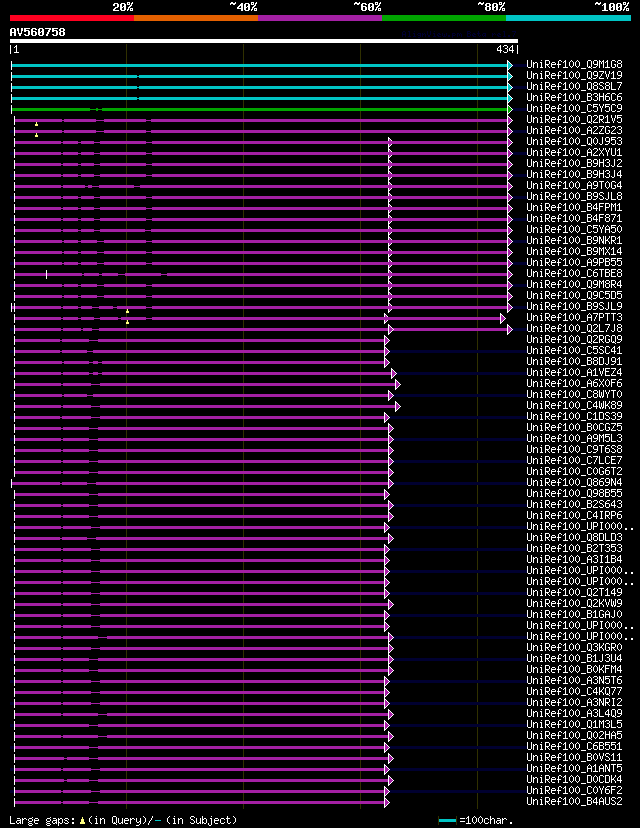
Task: Click the end arrowhead of A6X0F6 alignment
Action: [x=398, y=384]
